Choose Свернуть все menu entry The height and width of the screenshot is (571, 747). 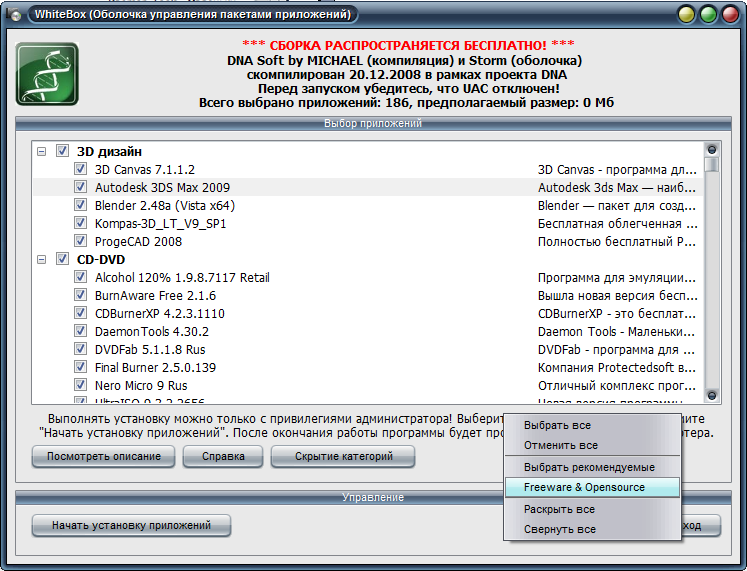(592, 529)
